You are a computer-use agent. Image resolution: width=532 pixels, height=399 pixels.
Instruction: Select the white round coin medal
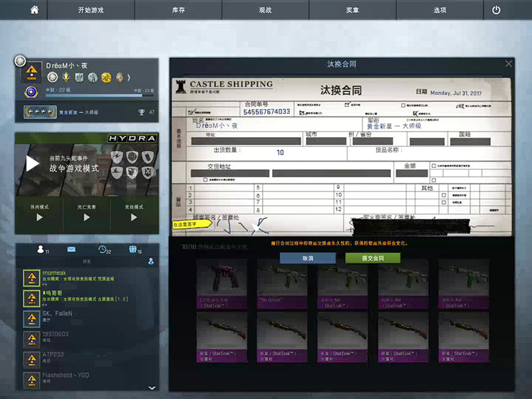53,77
